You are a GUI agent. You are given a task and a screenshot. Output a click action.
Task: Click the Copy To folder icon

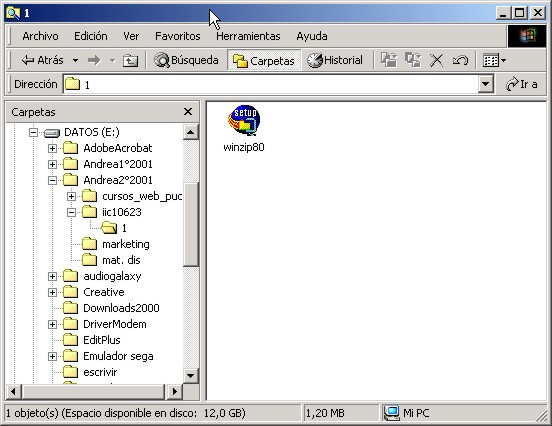click(x=413, y=60)
